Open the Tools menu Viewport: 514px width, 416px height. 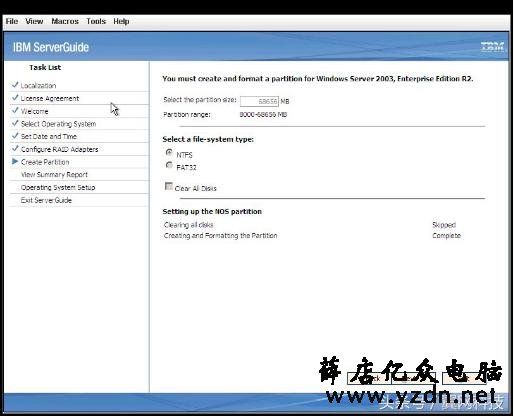96,21
